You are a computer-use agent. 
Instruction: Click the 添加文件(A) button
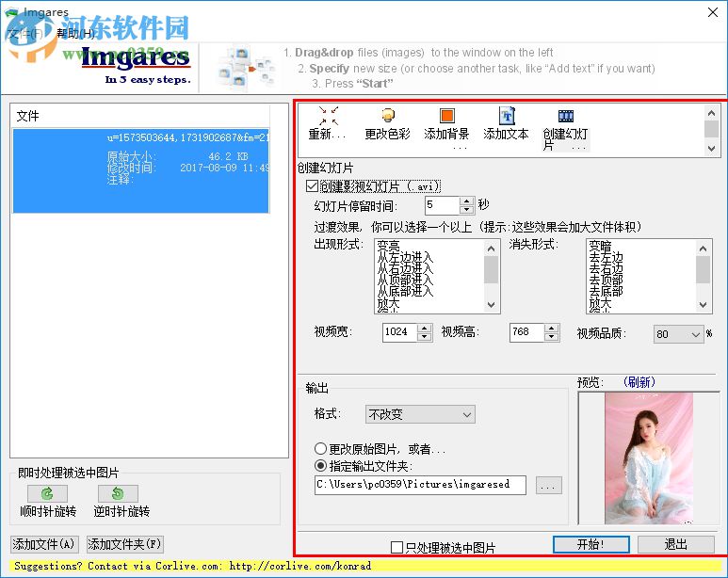pyautogui.click(x=44, y=544)
